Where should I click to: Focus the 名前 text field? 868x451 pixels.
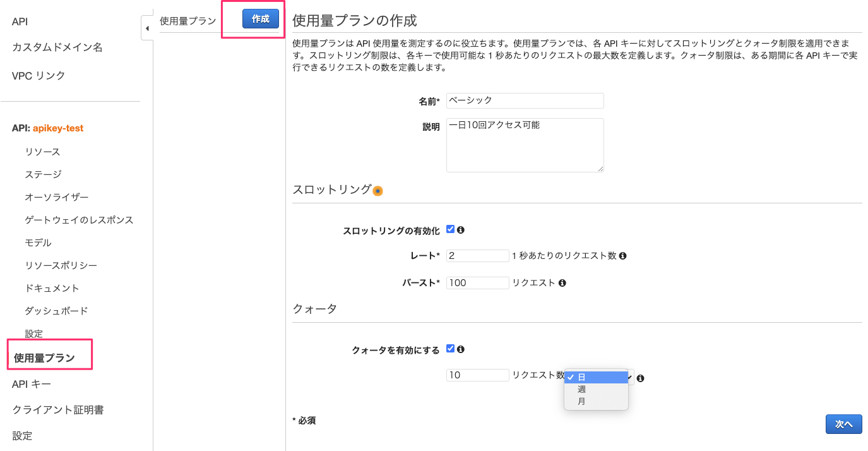point(525,100)
